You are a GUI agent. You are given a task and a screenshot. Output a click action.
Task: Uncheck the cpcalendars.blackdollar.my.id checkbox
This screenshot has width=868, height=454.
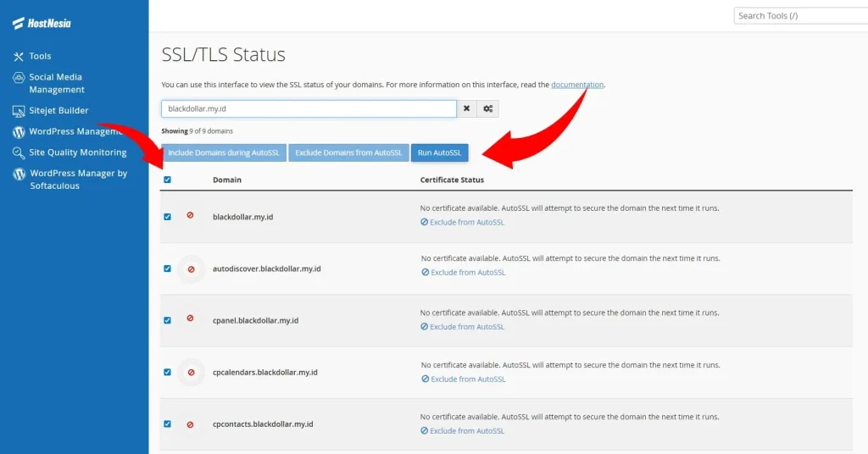[x=167, y=372]
